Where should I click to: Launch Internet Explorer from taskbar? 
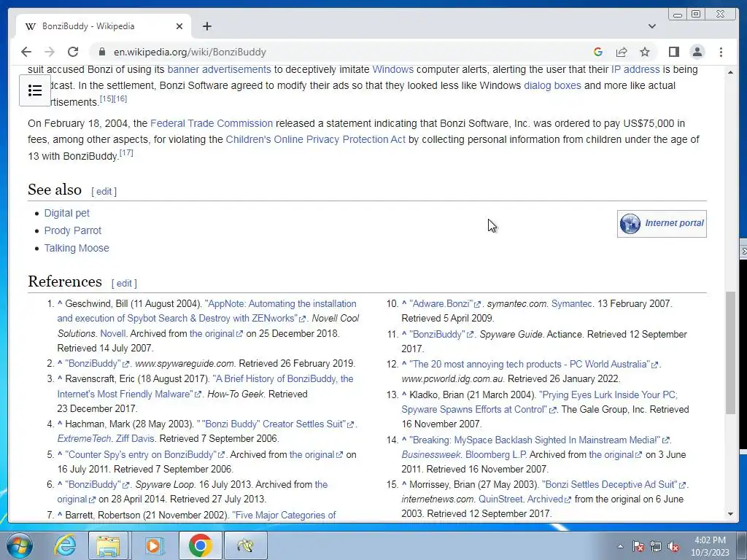click(x=65, y=545)
